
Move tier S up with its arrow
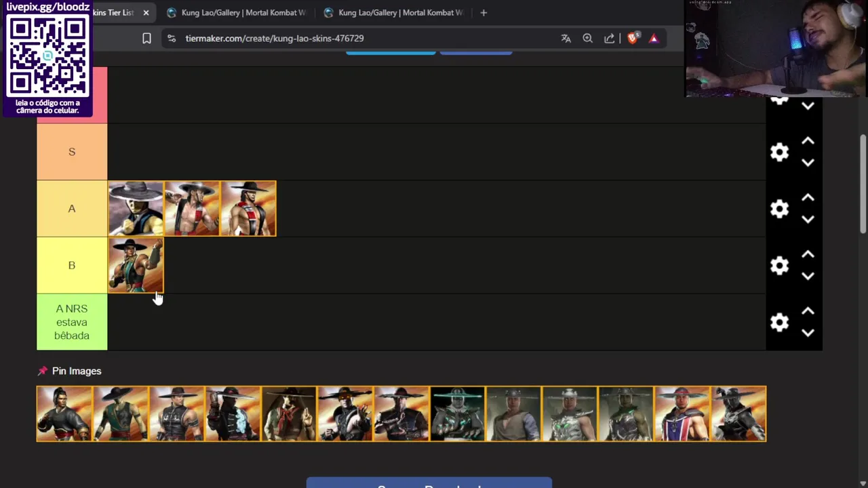pyautogui.click(x=808, y=141)
